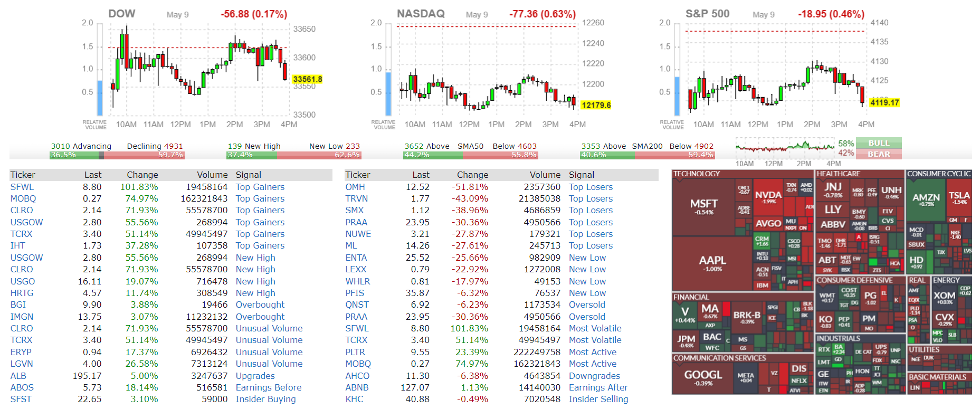Viewport: 980px width, 409px height.
Task: Open the Insider Selling signal link
Action: 598,399
